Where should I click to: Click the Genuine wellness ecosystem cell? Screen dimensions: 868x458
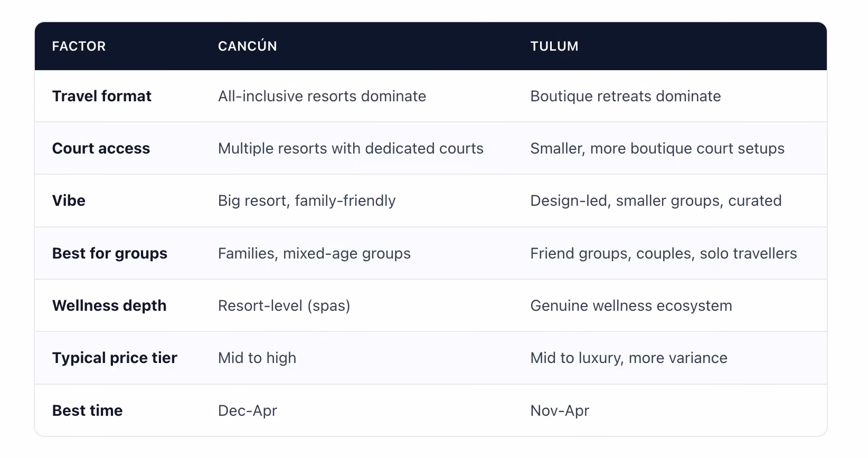click(x=631, y=306)
